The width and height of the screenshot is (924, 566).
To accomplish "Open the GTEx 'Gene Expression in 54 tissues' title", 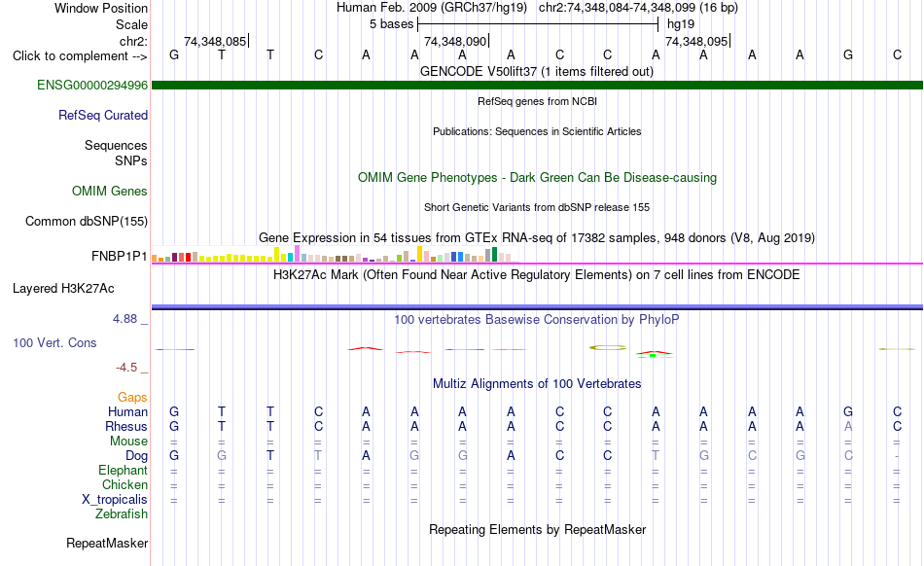I will (537, 238).
